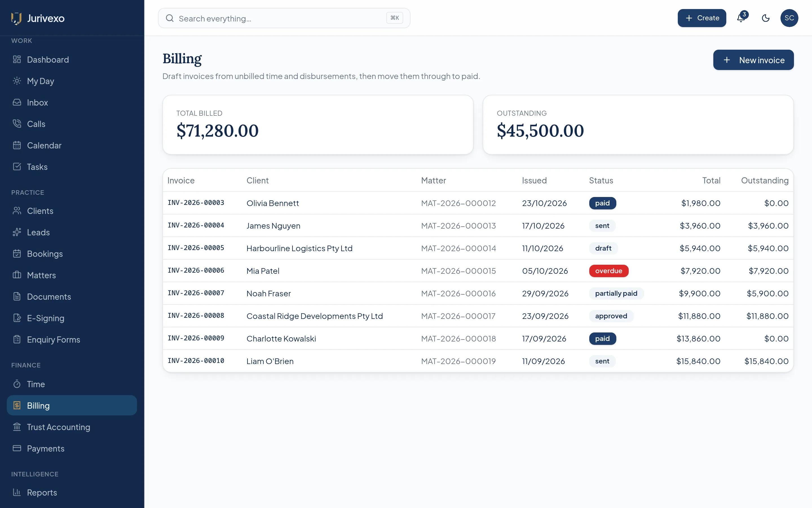The height and width of the screenshot is (508, 812).
Task: Click the Tasks checkbox icon
Action: tap(17, 167)
